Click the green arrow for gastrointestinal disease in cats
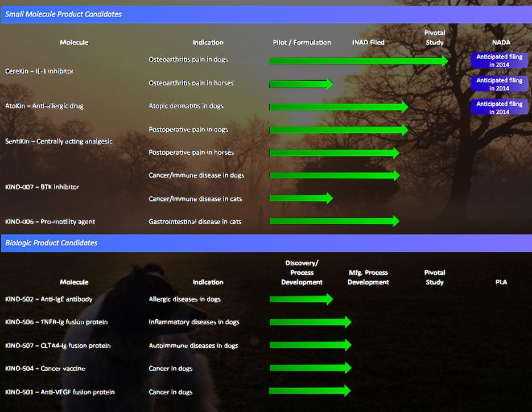The height and width of the screenshot is (412, 532). [334, 221]
